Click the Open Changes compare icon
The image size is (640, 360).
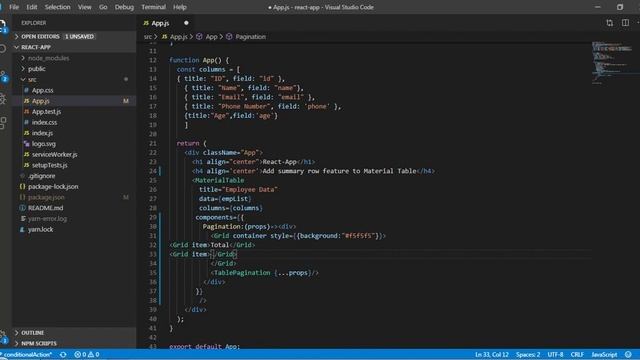click(609, 23)
